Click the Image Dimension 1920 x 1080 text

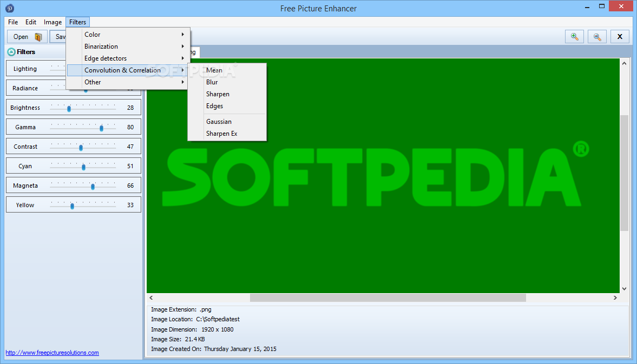click(192, 329)
